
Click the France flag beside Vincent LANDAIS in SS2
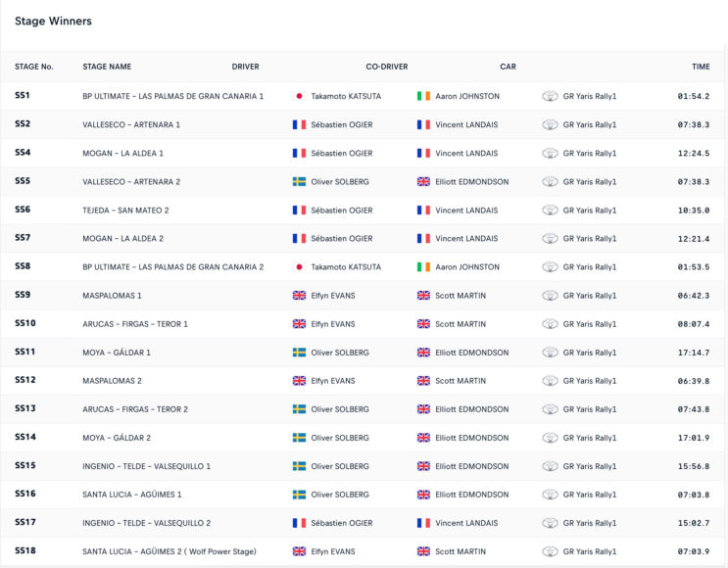point(423,124)
